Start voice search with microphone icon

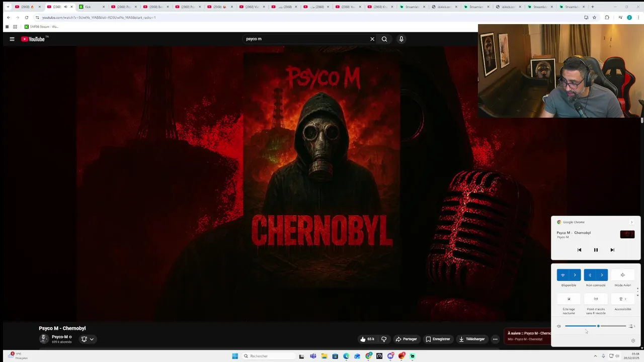401,39
